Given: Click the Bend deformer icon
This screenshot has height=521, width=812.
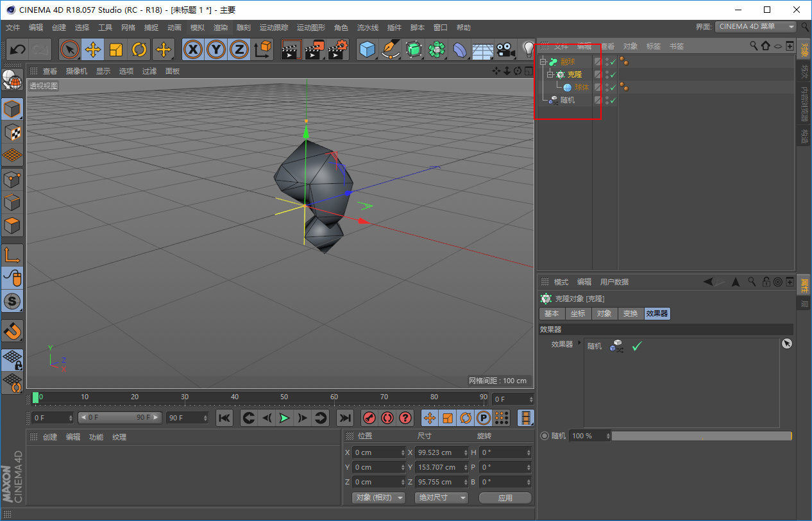Looking at the screenshot, I should [460, 49].
